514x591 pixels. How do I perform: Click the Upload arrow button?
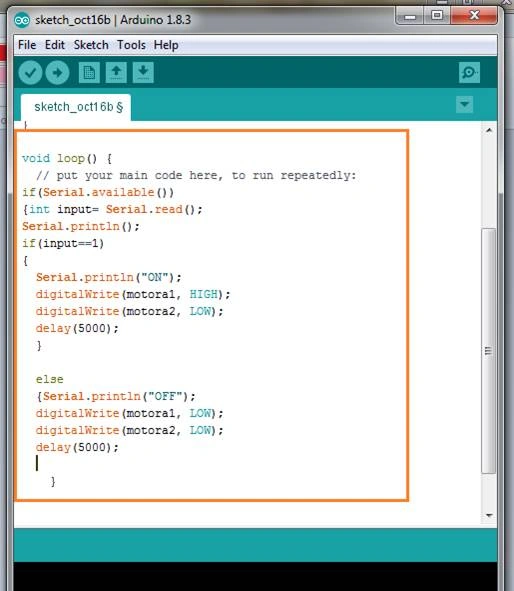(57, 72)
